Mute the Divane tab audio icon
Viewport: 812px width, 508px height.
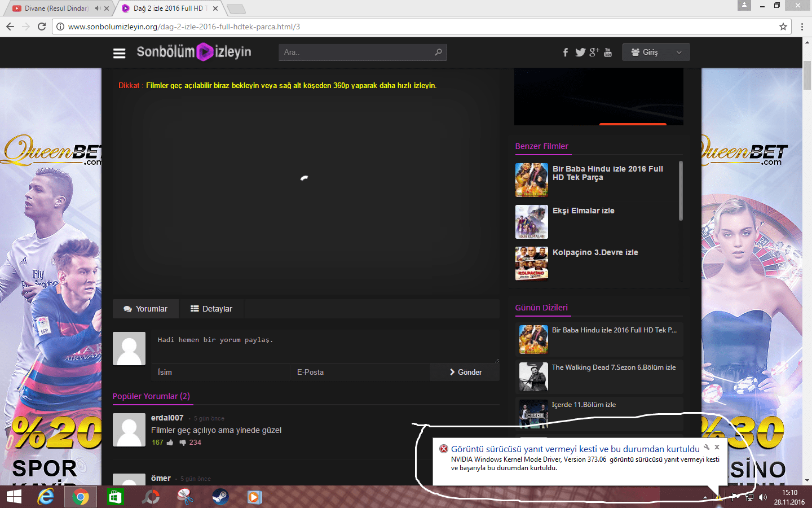tap(98, 8)
